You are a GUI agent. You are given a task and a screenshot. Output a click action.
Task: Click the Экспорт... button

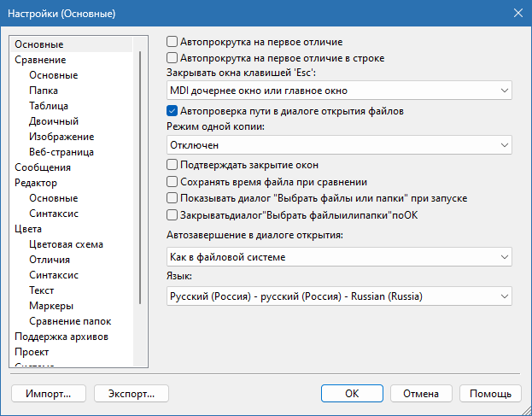click(x=132, y=394)
